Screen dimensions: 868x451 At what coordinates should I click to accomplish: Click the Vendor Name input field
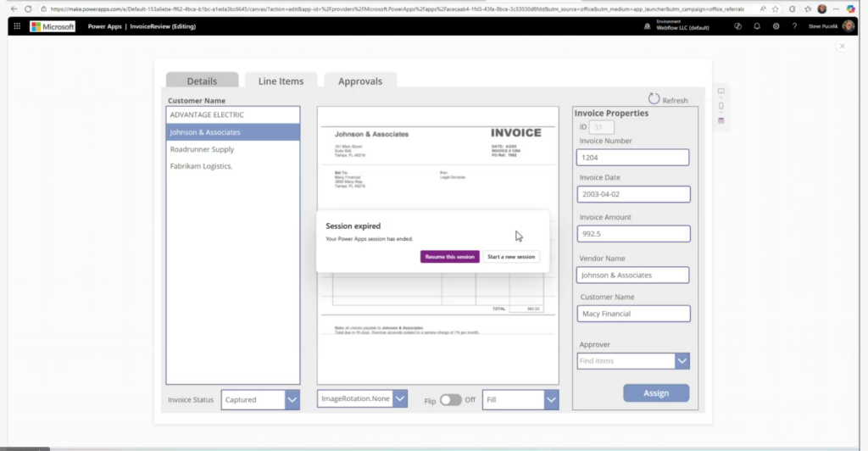632,275
